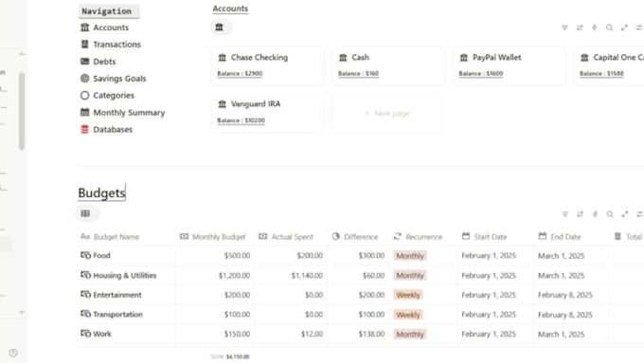This screenshot has width=644, height=363.
Task: Click the Weekly tag in Transportation row
Action: 408,315
